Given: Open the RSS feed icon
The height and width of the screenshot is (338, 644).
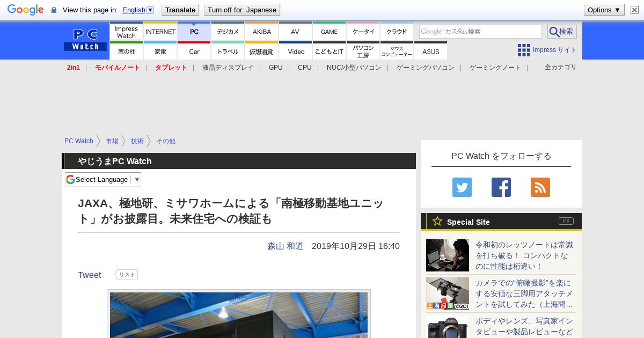Looking at the screenshot, I should (540, 187).
